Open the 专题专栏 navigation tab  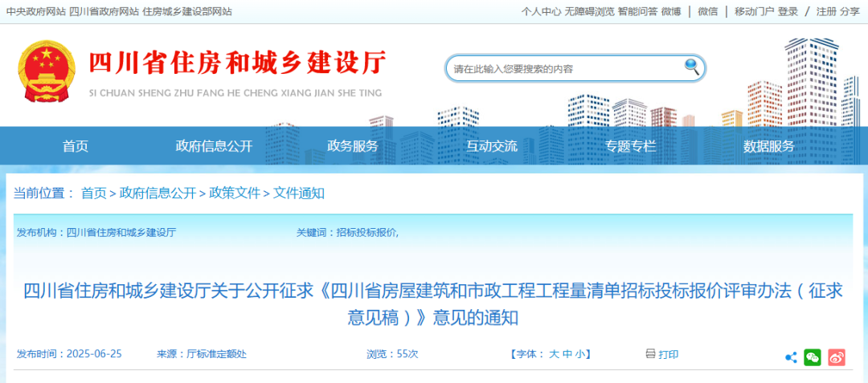click(x=630, y=146)
